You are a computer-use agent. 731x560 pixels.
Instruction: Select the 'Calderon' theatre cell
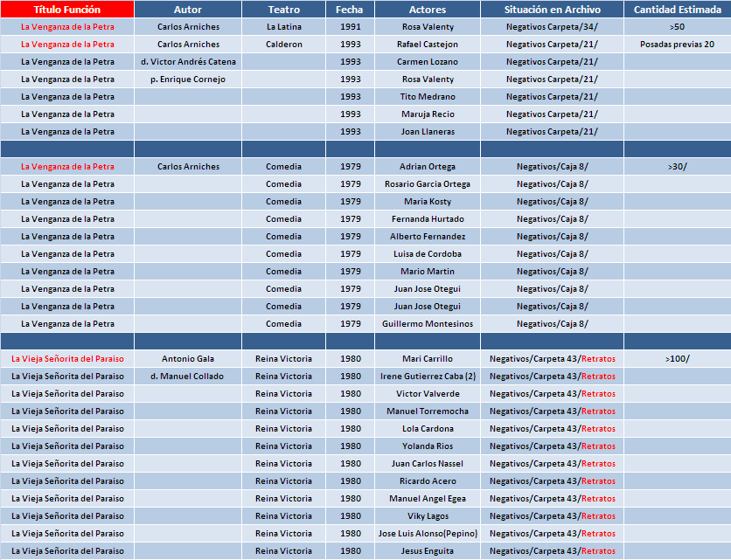coord(283,45)
